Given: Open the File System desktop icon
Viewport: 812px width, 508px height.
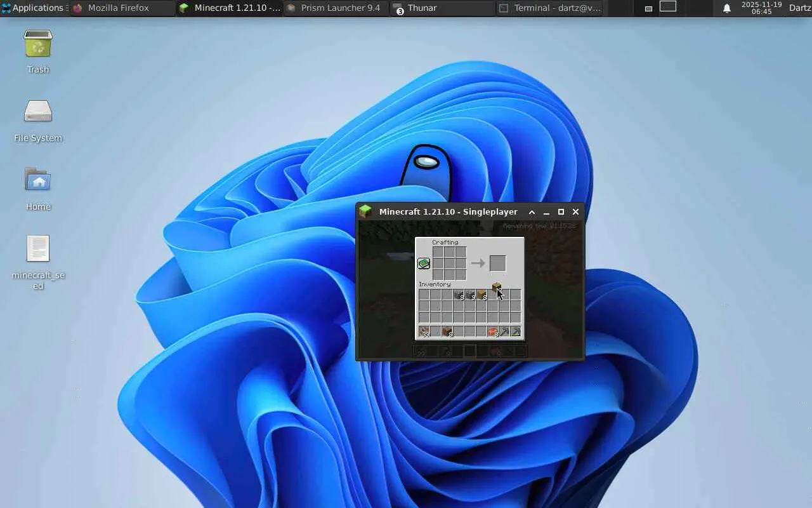Looking at the screenshot, I should [38, 120].
